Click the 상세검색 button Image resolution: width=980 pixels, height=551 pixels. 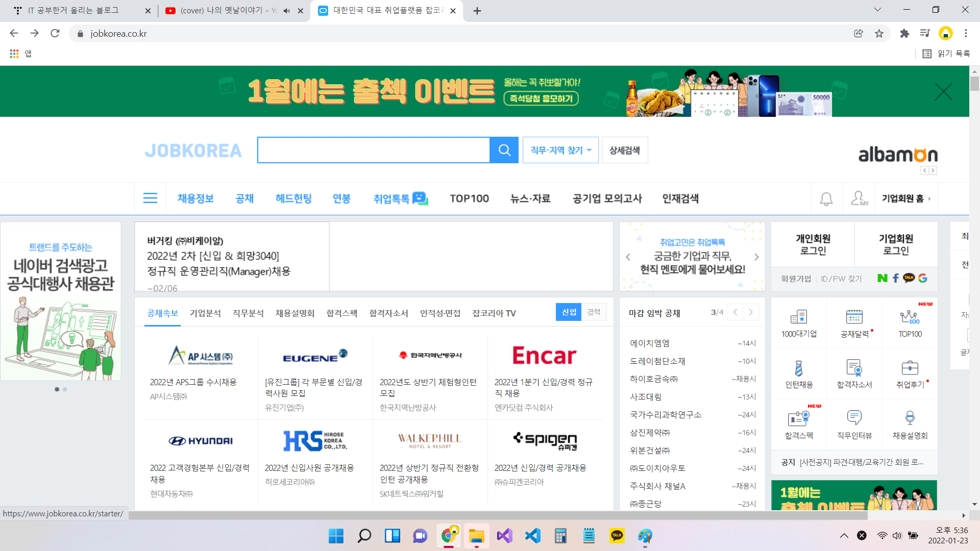pyautogui.click(x=624, y=150)
